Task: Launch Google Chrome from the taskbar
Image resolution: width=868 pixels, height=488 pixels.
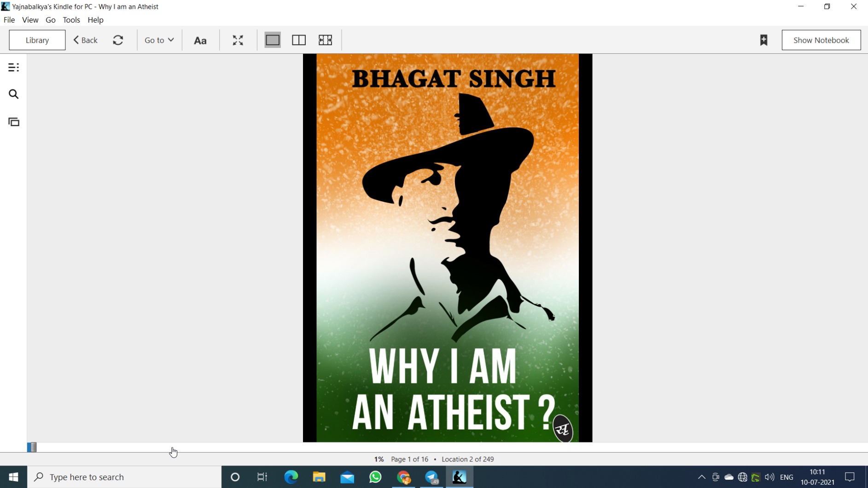Action: [404, 477]
